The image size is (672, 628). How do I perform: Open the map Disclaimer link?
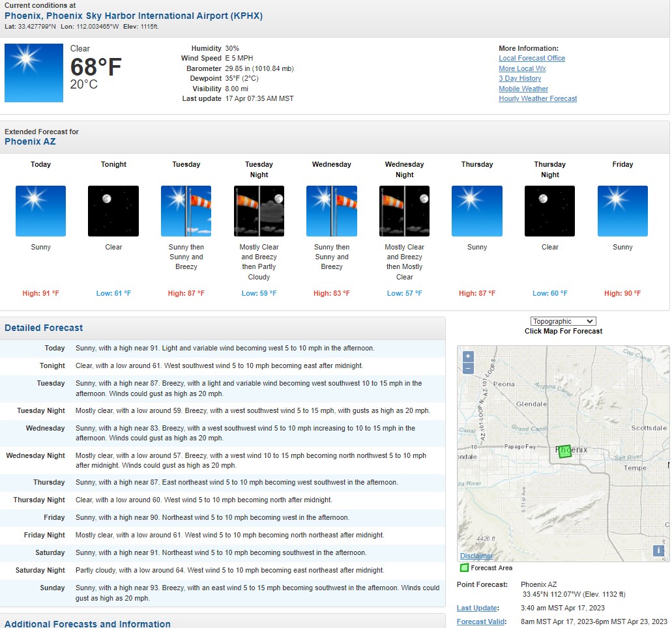click(476, 556)
